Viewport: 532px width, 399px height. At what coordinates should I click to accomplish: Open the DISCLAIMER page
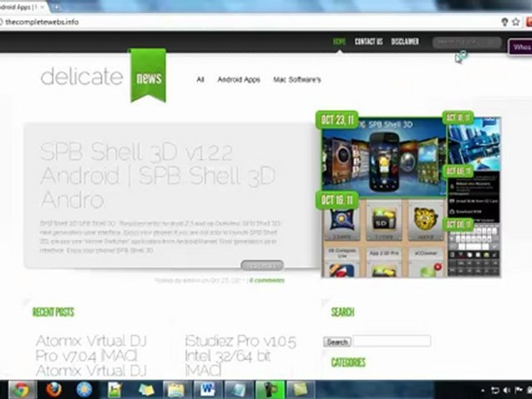click(x=405, y=42)
